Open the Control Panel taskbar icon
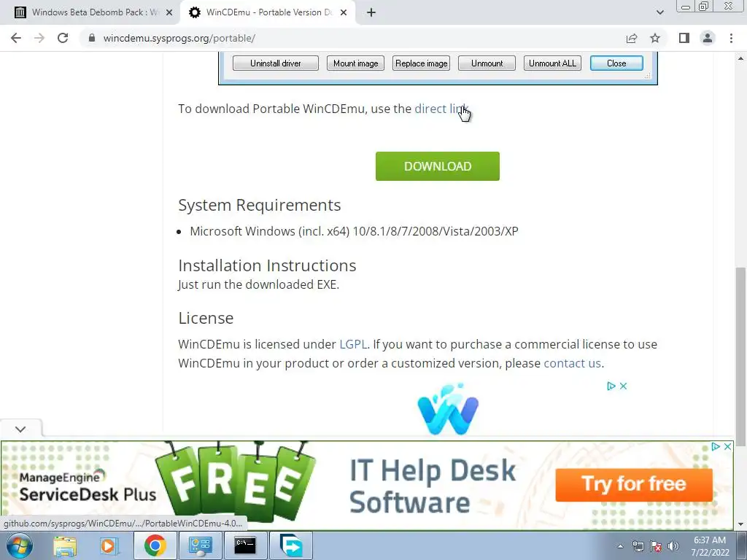747x560 pixels. pos(201,545)
